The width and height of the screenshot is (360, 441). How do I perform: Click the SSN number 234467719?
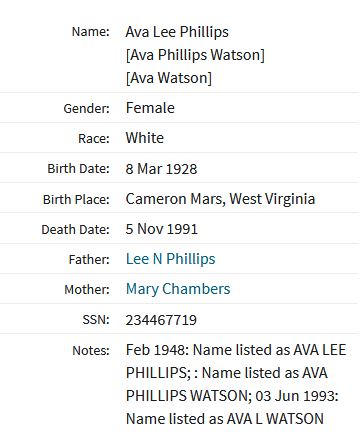(x=161, y=320)
